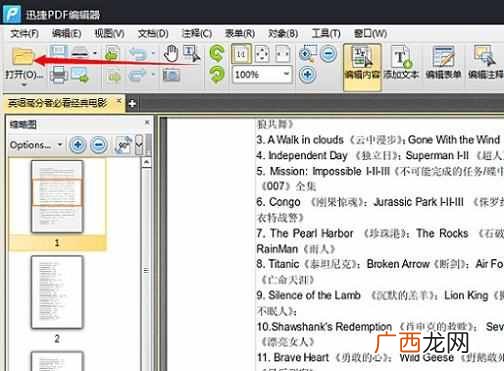Click the redo arrow icon

[x=137, y=75]
